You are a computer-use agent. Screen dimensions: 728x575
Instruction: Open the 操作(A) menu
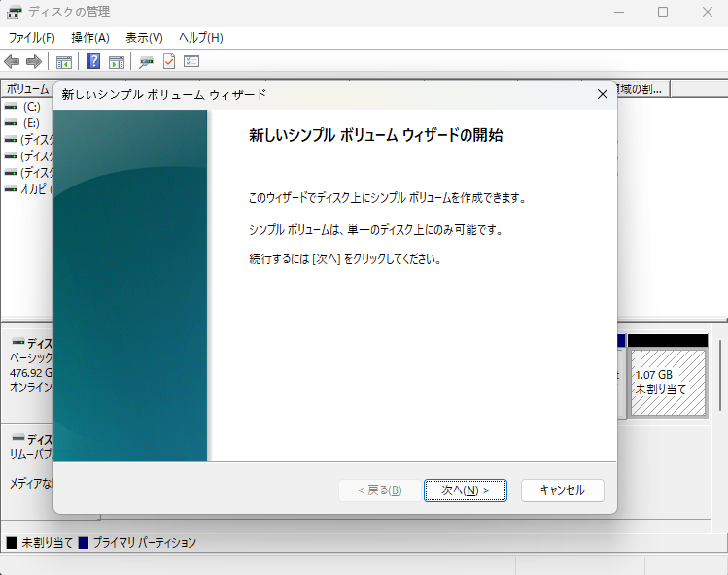[x=90, y=38]
